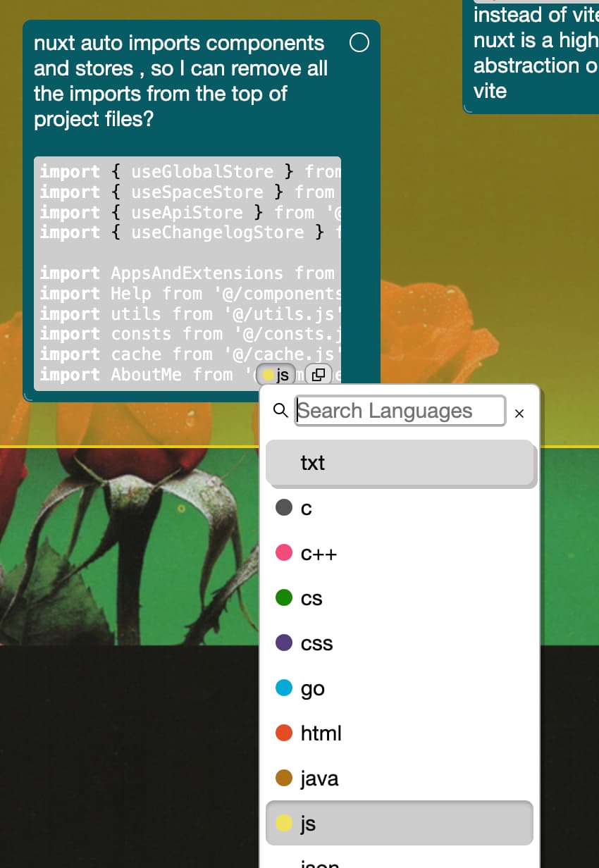Click the card text "nuxt auto imports components"
The width and height of the screenshot is (599, 868).
coord(179,43)
